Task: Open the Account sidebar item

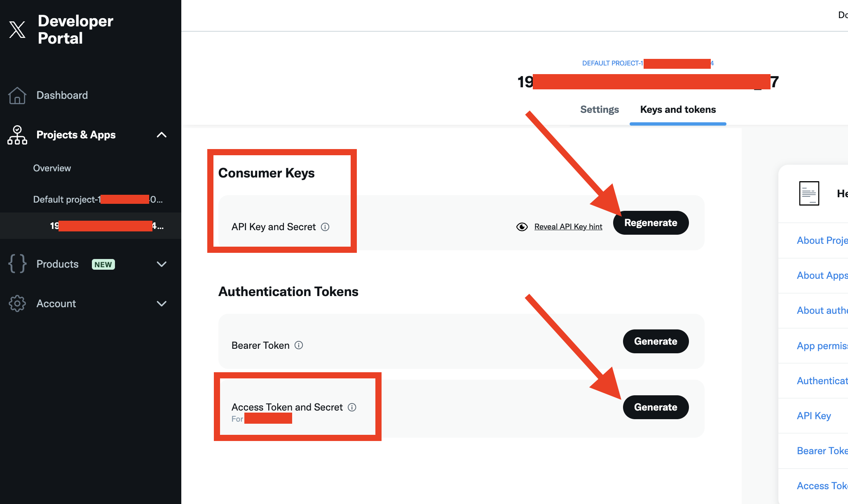Action: click(x=56, y=303)
